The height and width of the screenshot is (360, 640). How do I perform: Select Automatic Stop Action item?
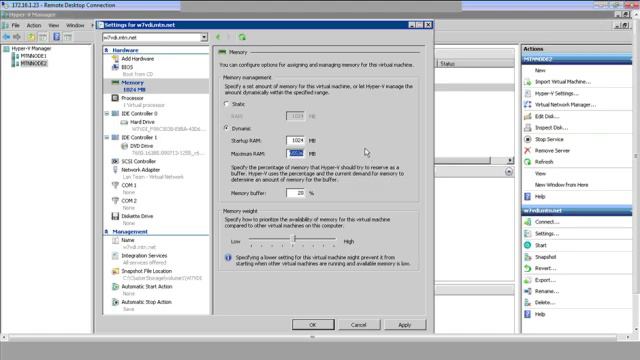tap(146, 302)
